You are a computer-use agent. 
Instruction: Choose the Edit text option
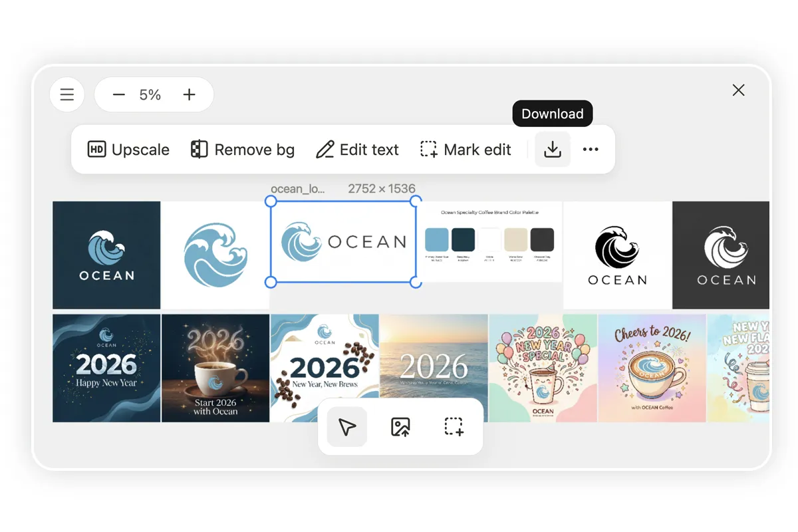pyautogui.click(x=357, y=150)
